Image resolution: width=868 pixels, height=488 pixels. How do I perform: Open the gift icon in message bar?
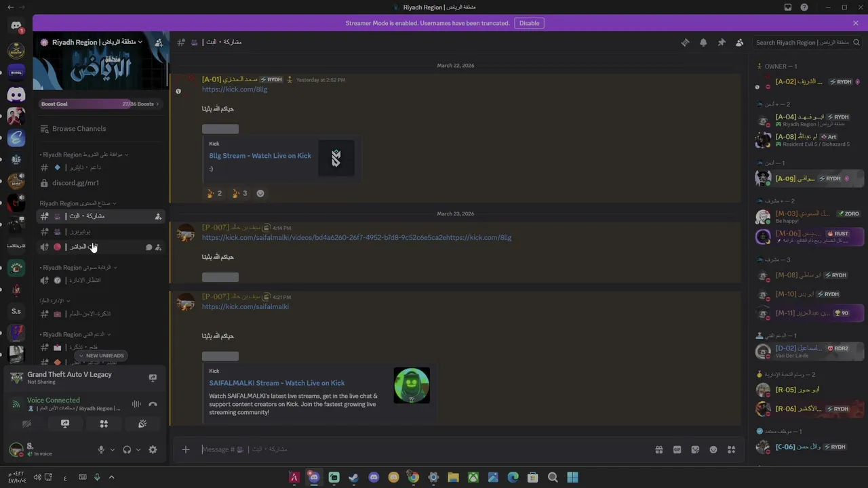(x=658, y=449)
